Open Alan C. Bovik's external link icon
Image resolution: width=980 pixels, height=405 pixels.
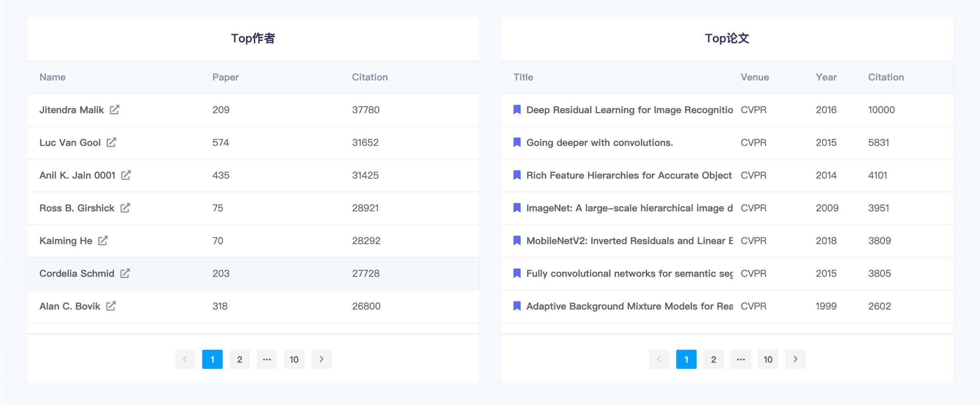111,306
